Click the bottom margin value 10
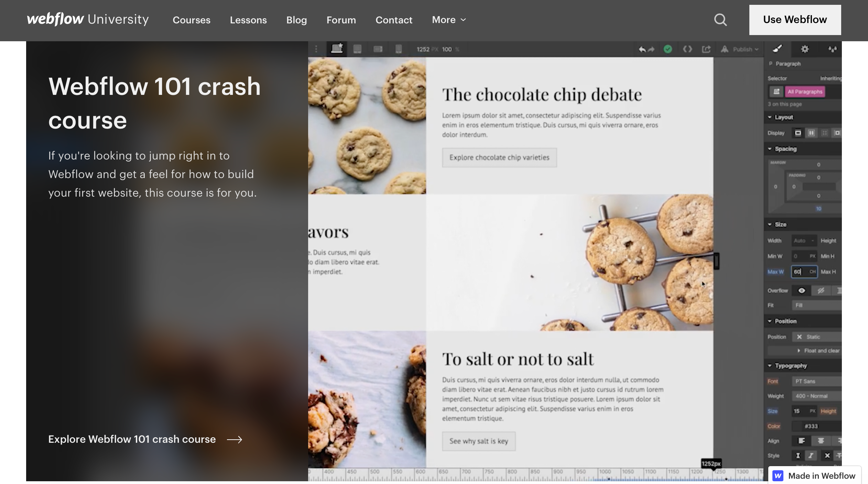This screenshot has width=868, height=484. 818,209
